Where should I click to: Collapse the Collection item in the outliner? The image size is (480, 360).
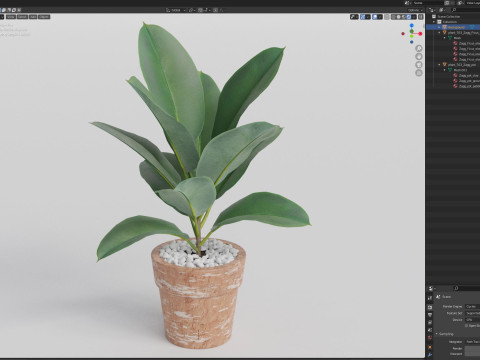[x=434, y=22]
